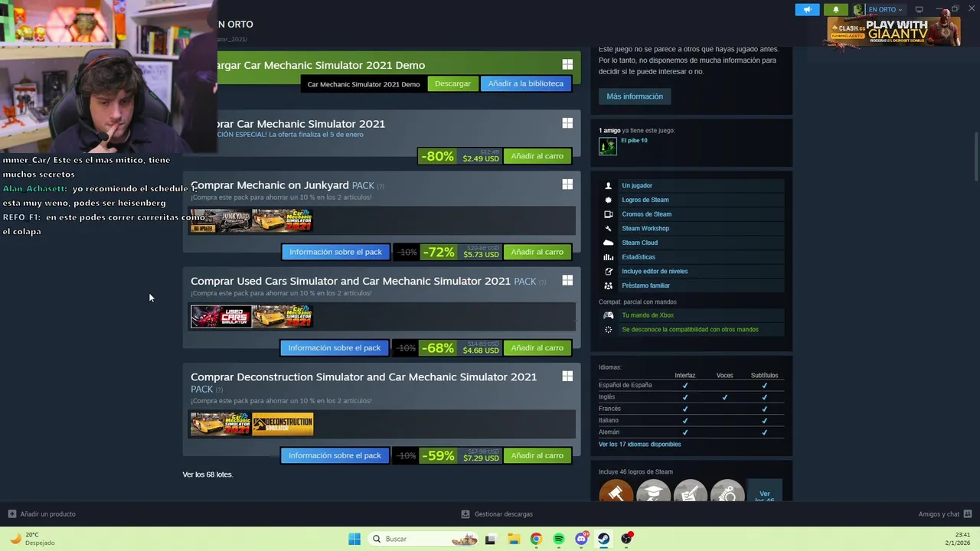Open pack information for Mechanic on Junkyard
This screenshot has width=980, height=551.
335,252
